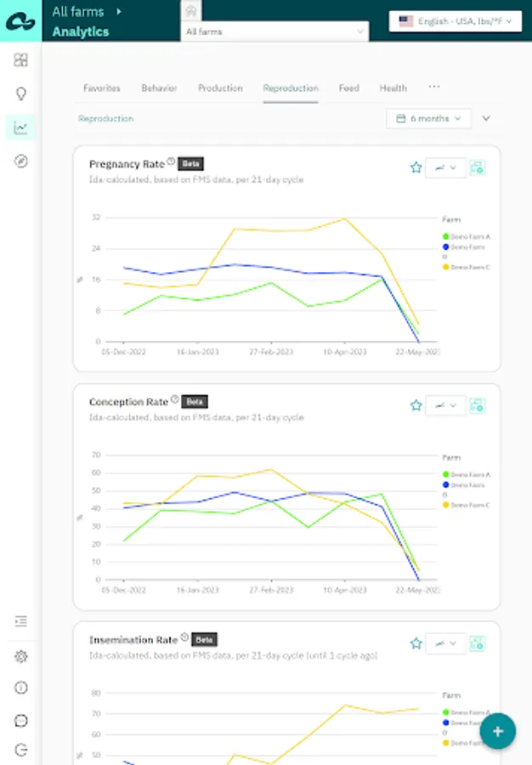Expand the chevron next to 6 months
This screenshot has width=532, height=765.
pyautogui.click(x=486, y=118)
